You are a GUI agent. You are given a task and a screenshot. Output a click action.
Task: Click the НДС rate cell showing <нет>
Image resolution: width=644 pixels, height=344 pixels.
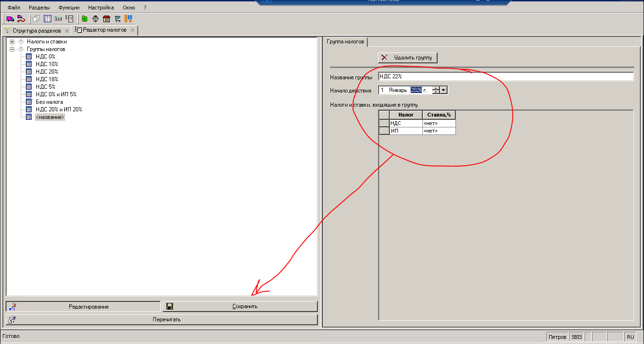point(438,123)
